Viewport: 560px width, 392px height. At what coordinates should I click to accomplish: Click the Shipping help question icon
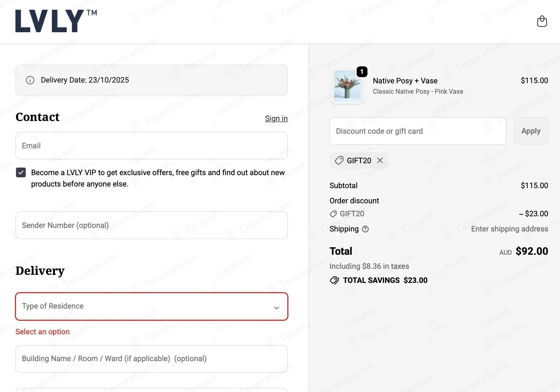click(x=365, y=229)
